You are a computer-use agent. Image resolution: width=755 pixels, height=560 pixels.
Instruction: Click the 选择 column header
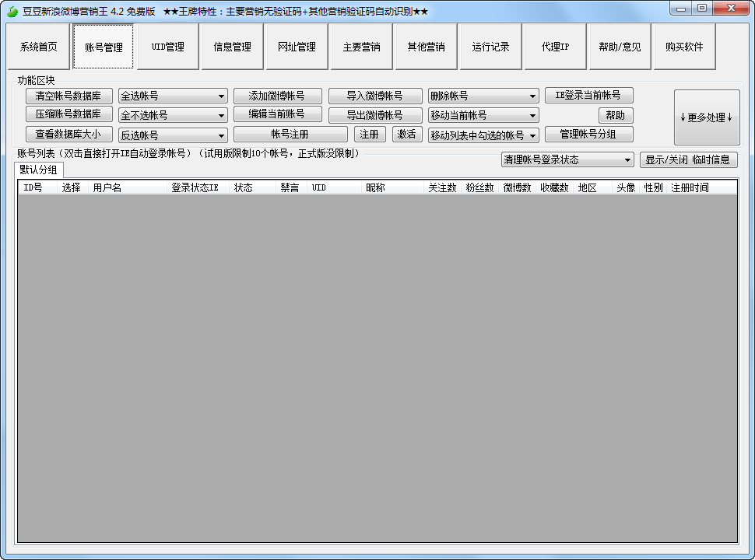(x=72, y=187)
